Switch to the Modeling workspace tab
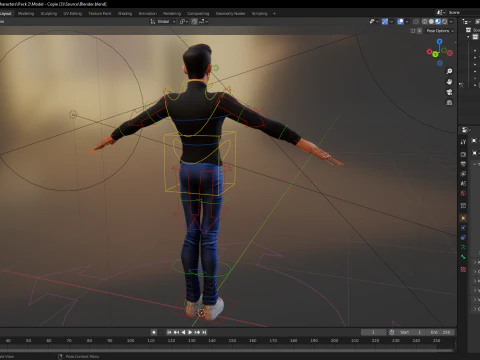The image size is (480, 360). [x=26, y=13]
